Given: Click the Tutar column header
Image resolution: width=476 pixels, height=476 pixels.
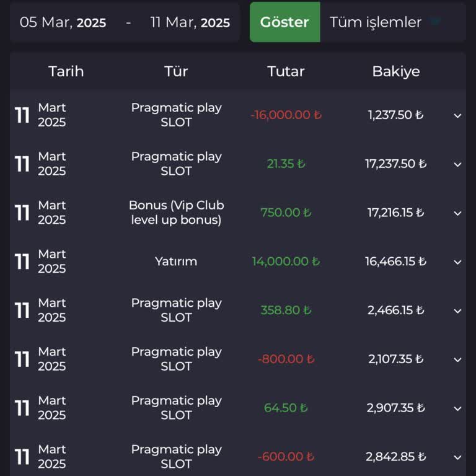Looking at the screenshot, I should 286,71.
